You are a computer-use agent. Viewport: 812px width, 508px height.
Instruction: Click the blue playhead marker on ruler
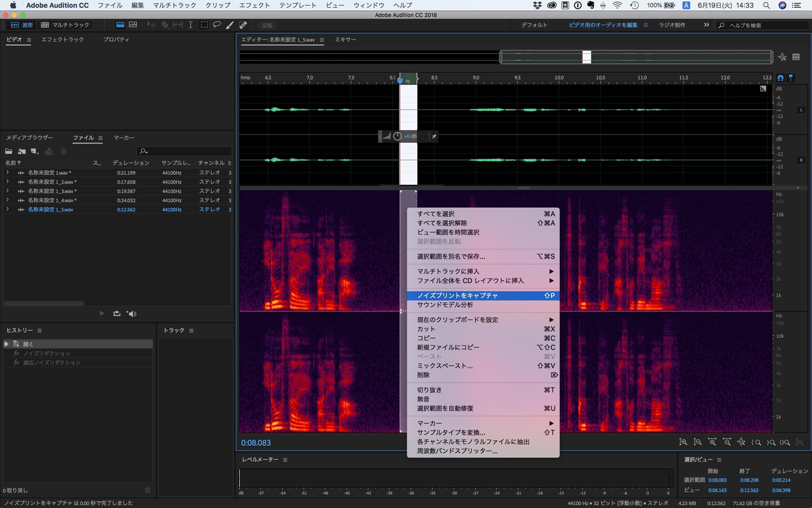point(400,80)
